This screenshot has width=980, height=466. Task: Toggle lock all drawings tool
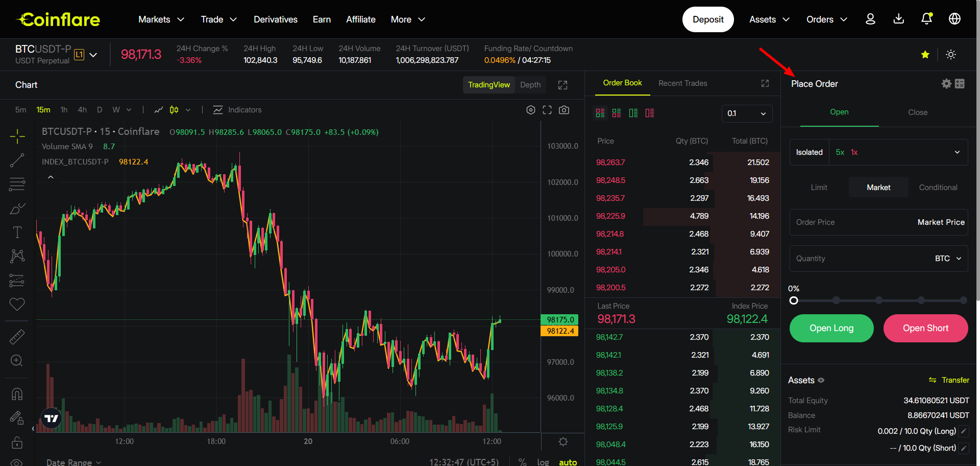pos(17,442)
